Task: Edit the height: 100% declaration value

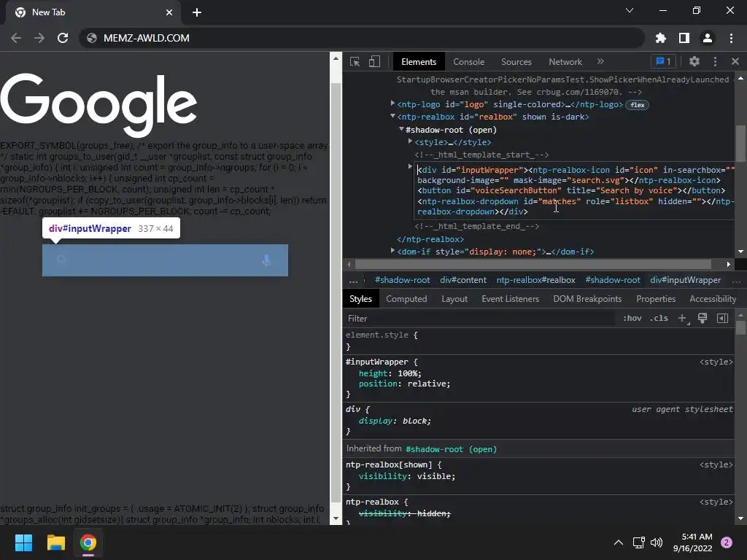Action: click(409, 373)
